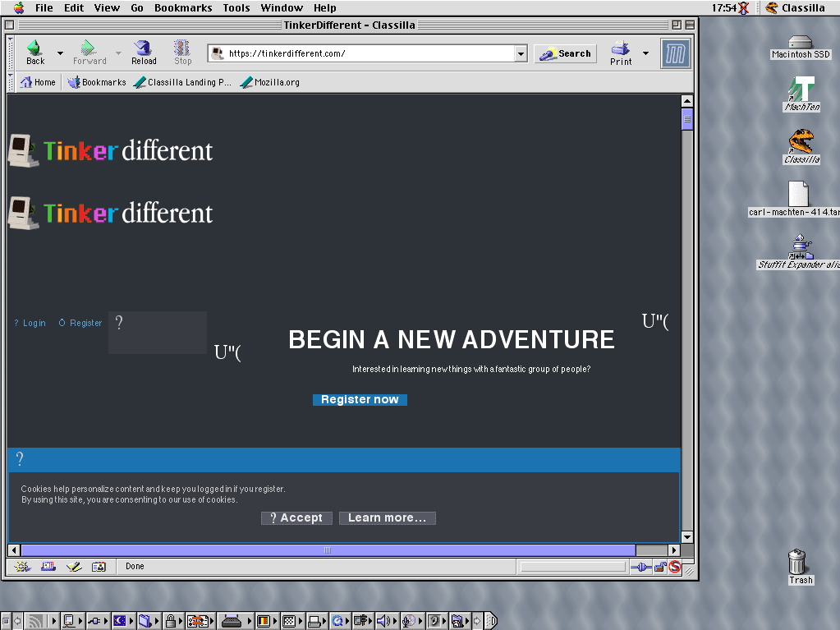Open Composer from the status bar component icons
Screen dimensions: 840x630
pyautogui.click(x=74, y=566)
